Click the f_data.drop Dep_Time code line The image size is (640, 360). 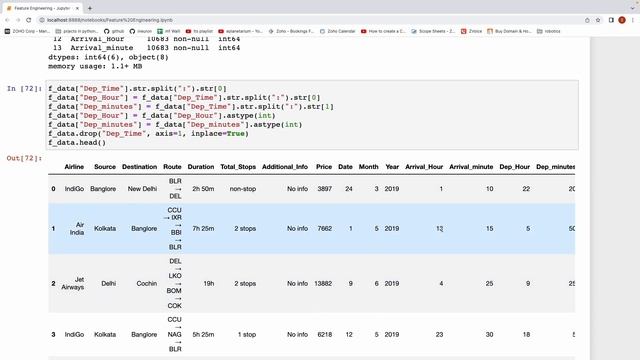pos(149,133)
